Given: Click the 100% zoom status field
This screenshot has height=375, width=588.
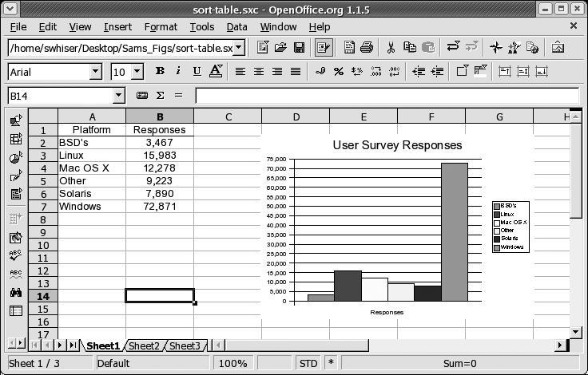Looking at the screenshot, I should point(232,363).
